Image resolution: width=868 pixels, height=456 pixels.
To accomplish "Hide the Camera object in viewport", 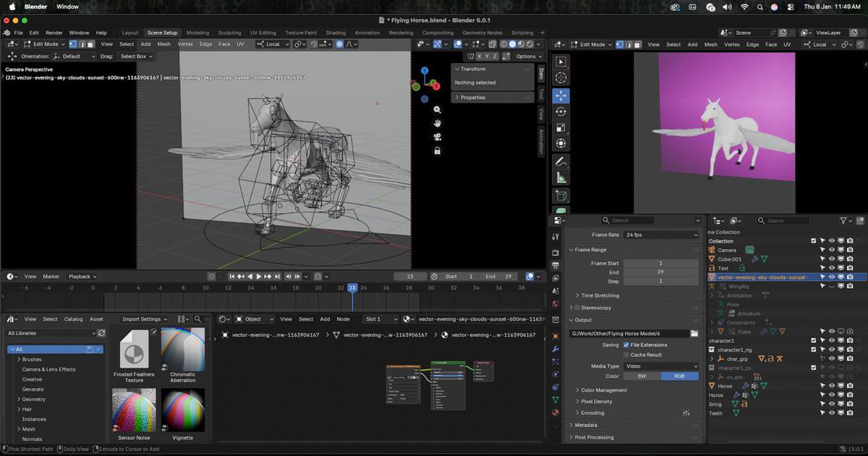I will click(x=832, y=250).
